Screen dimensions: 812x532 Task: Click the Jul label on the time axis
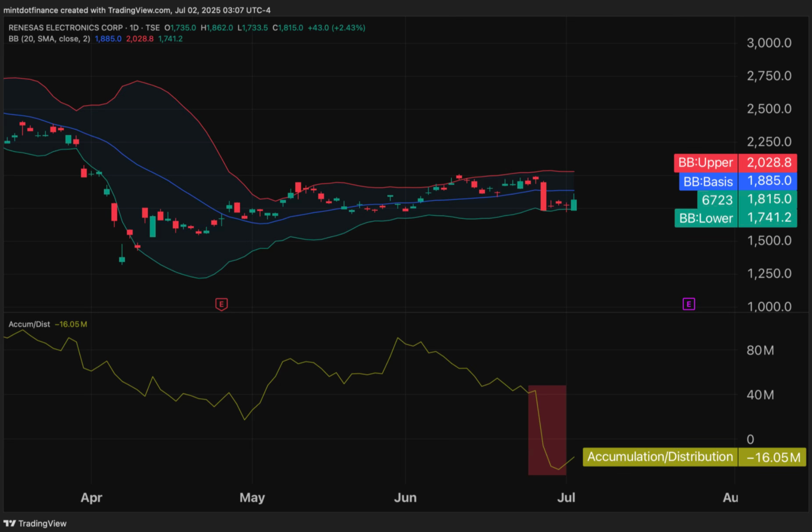tap(566, 498)
